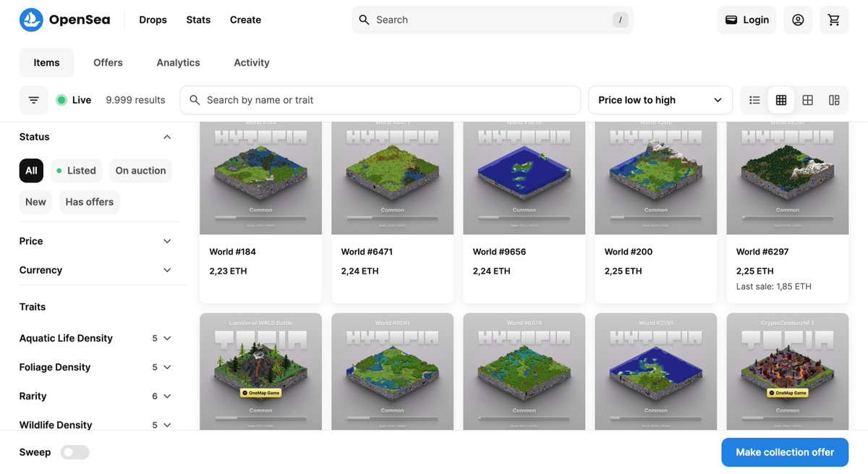Screen dimensions: 868x474
Task: Open the World #9591 thumbnail
Action: [x=393, y=372]
